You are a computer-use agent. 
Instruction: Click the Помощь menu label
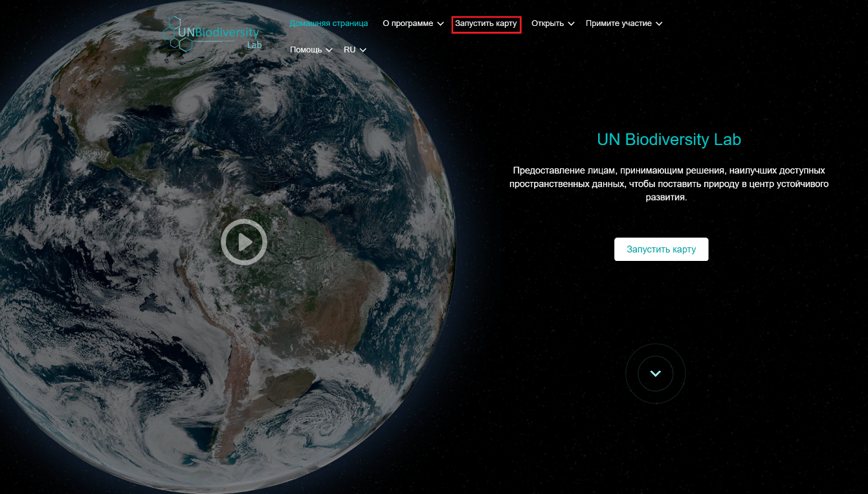tap(306, 50)
